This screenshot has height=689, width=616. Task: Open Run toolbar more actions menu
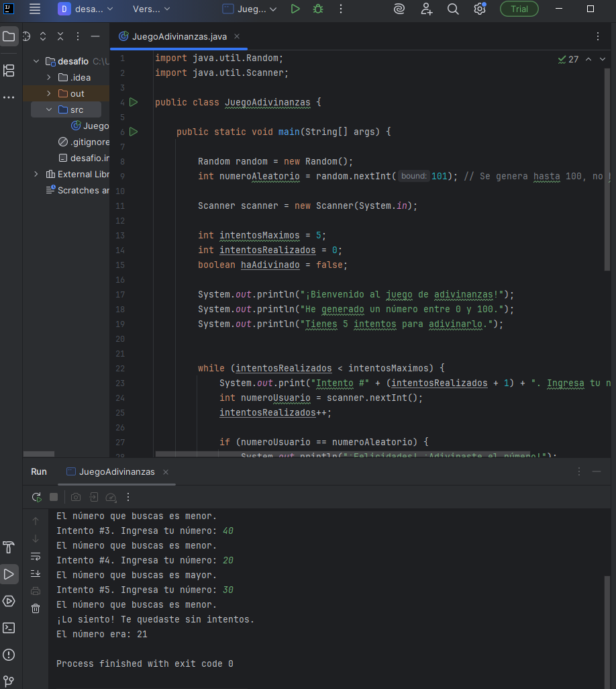[128, 497]
